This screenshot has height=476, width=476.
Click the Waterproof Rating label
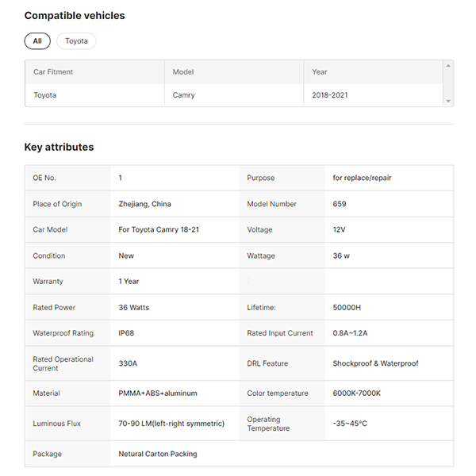point(63,333)
